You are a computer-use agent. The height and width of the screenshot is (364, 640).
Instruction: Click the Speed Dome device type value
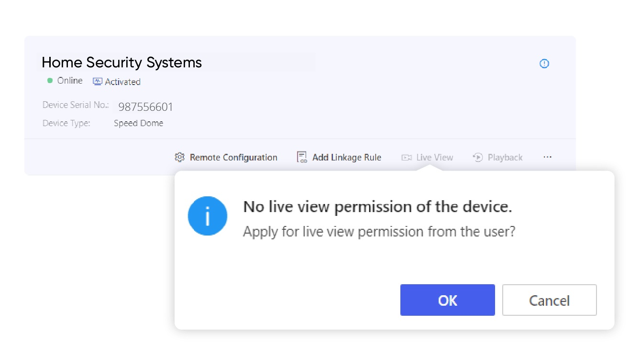coord(138,123)
